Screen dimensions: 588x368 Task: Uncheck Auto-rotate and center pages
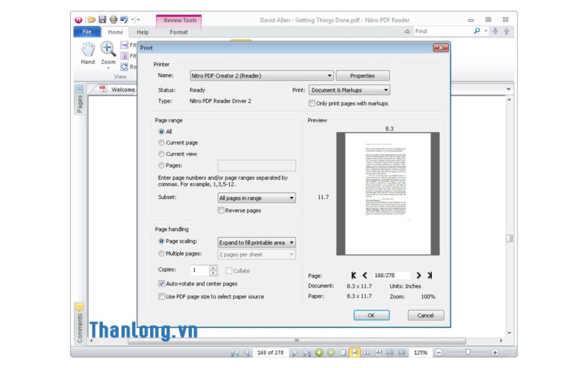(x=162, y=283)
